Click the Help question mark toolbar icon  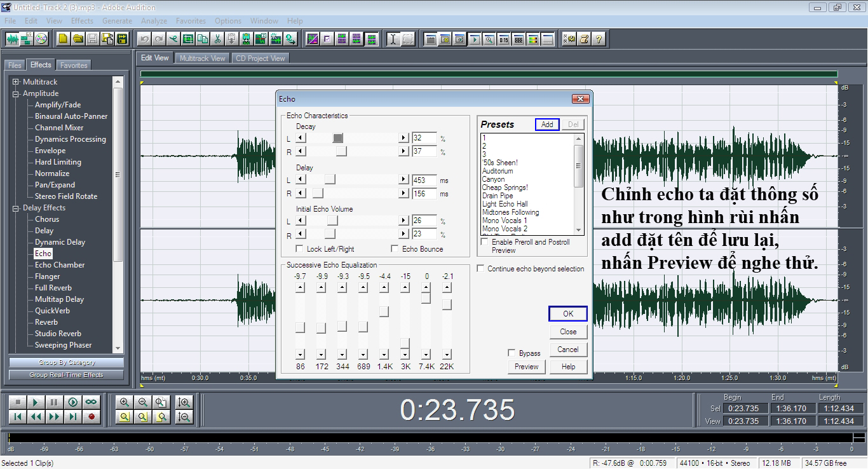[x=598, y=39]
